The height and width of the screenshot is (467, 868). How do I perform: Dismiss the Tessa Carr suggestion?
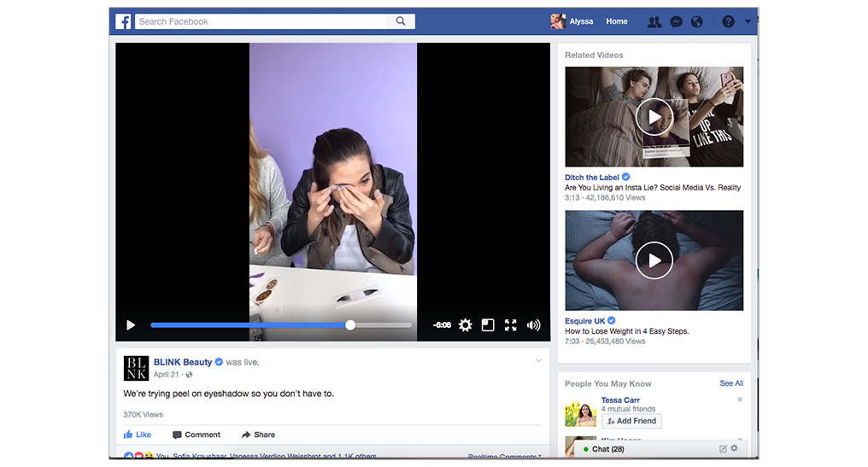(x=740, y=400)
